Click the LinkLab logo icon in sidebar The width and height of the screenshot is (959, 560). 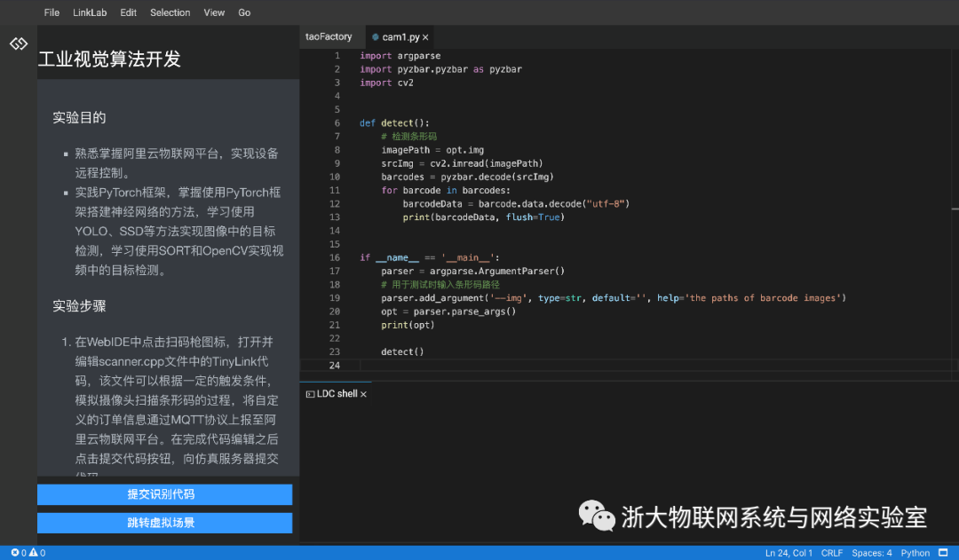(19, 43)
